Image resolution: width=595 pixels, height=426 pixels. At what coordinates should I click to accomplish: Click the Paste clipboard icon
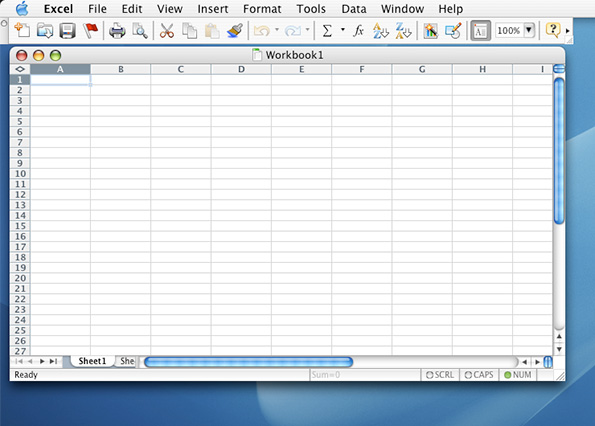[212, 31]
